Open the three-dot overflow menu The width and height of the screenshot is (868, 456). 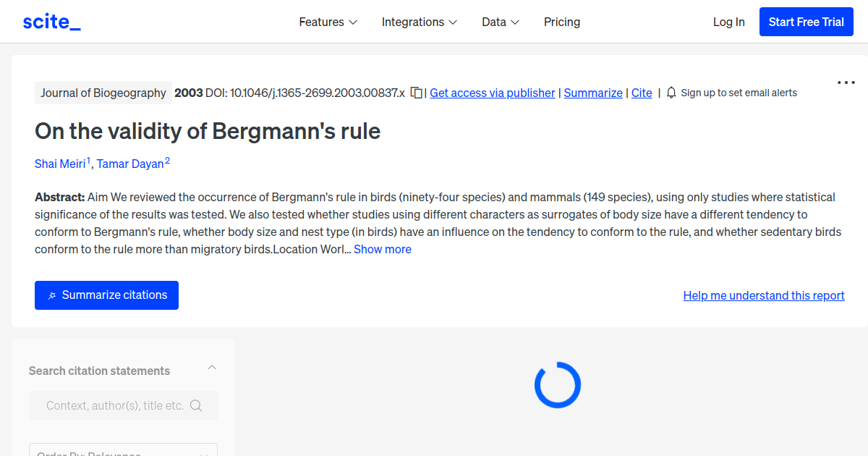pyautogui.click(x=845, y=83)
